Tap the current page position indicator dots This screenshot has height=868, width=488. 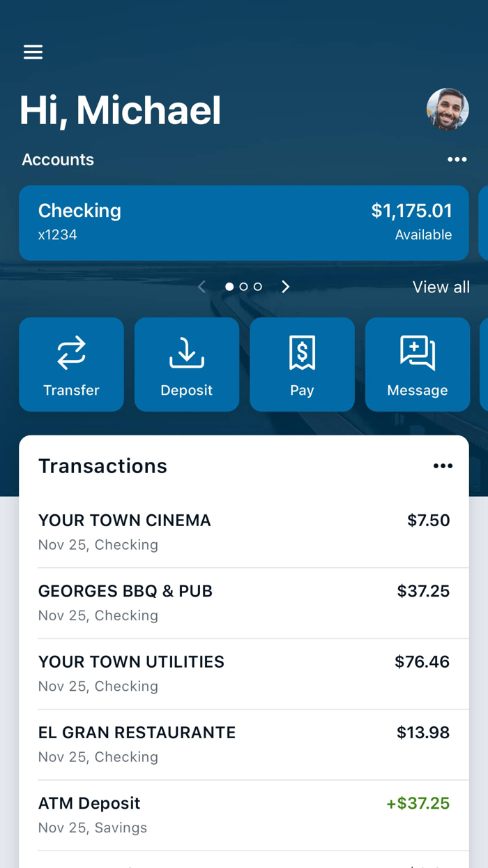[243, 286]
